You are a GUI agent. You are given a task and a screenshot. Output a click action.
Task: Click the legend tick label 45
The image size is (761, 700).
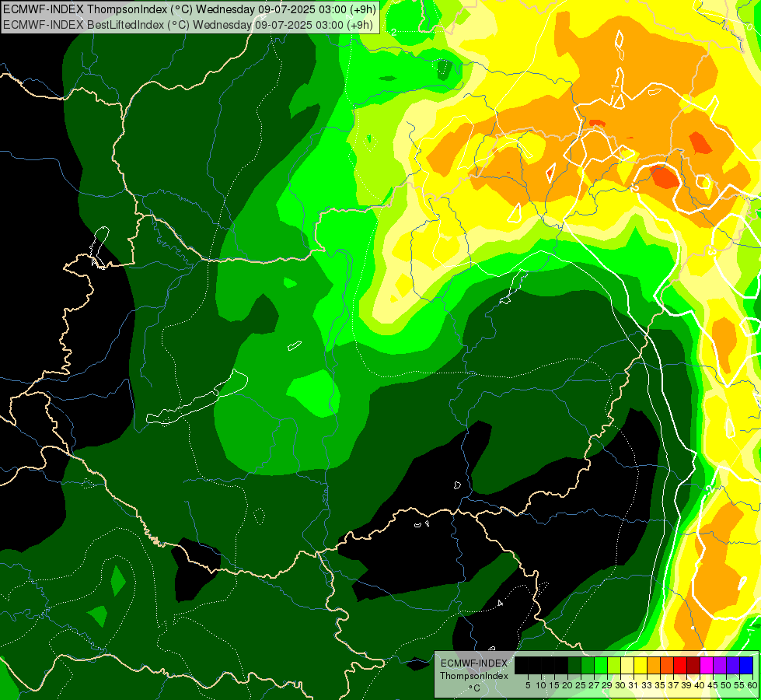pos(713,685)
